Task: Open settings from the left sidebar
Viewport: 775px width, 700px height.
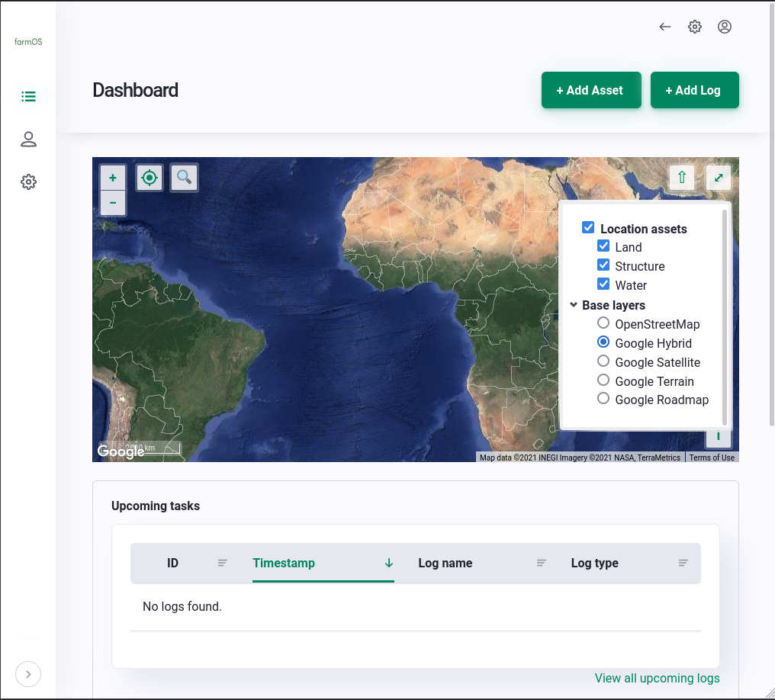Action: 28,181
